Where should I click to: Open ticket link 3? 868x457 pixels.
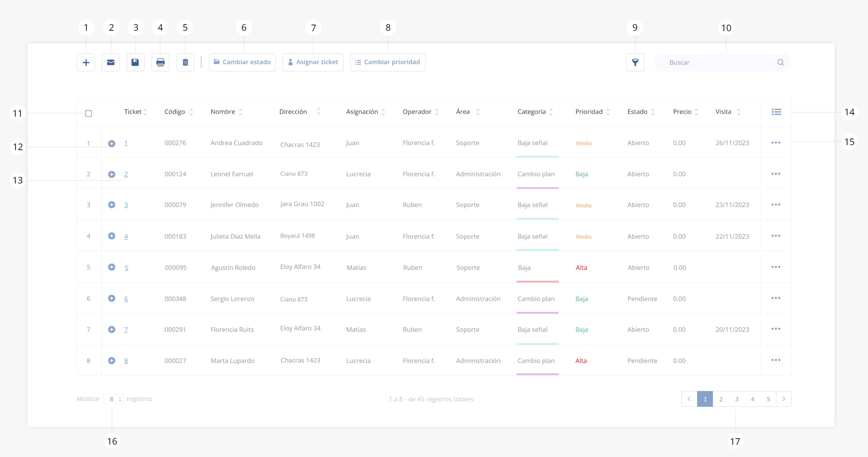click(126, 205)
